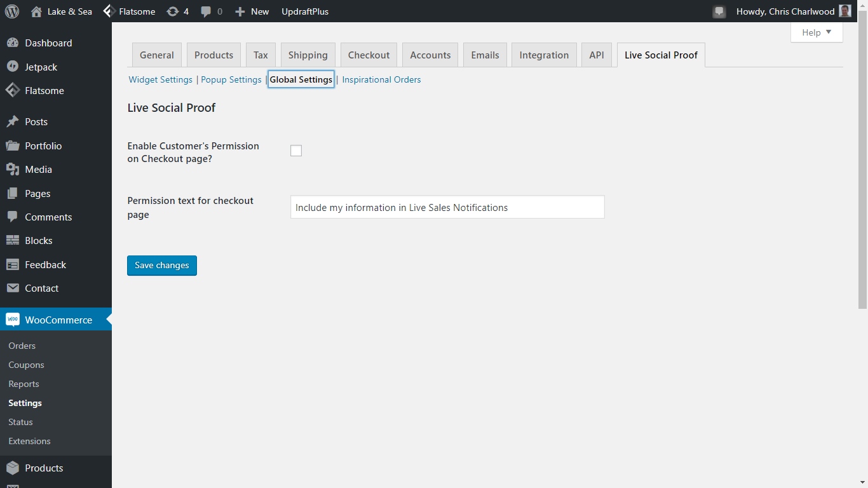
Task: Open the comments bubble icon showing 0
Action: pos(206,11)
